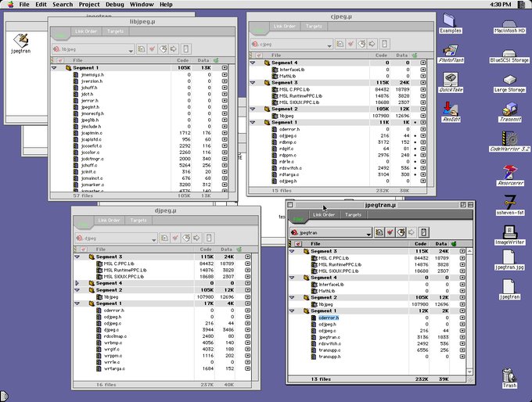Screen dimensions: 532x402
Task: Collapse Segment 3 in jpegtran.µ window
Action: click(292, 251)
